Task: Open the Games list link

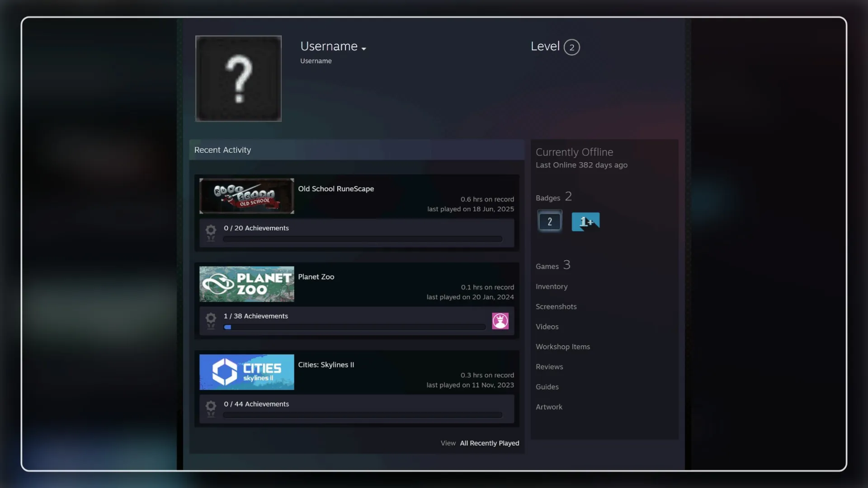Action: coord(553,265)
